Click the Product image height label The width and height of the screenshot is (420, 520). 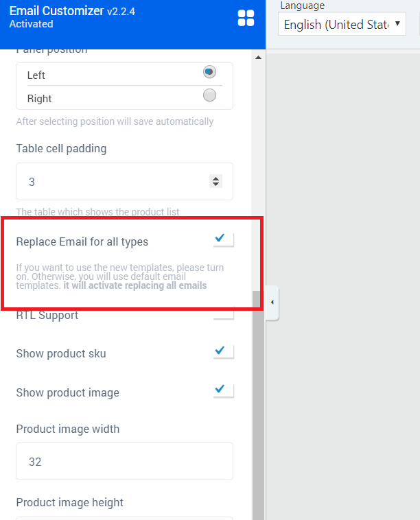tap(70, 502)
